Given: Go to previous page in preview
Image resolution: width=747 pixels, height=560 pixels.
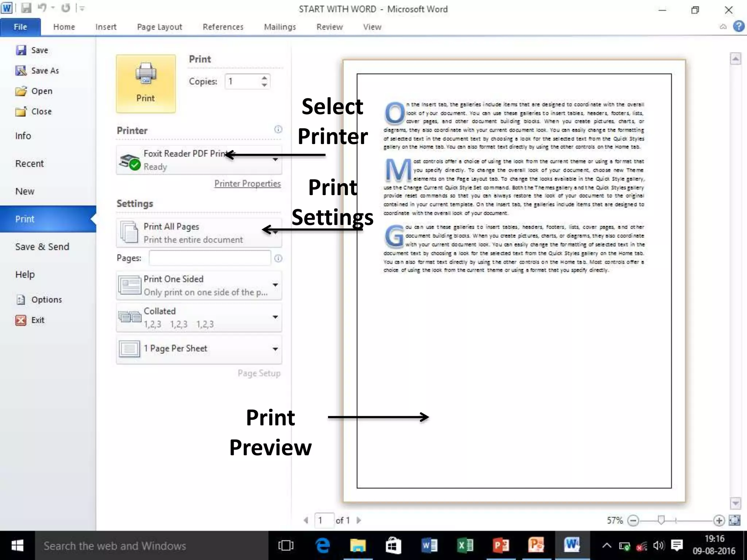Looking at the screenshot, I should coord(306,520).
